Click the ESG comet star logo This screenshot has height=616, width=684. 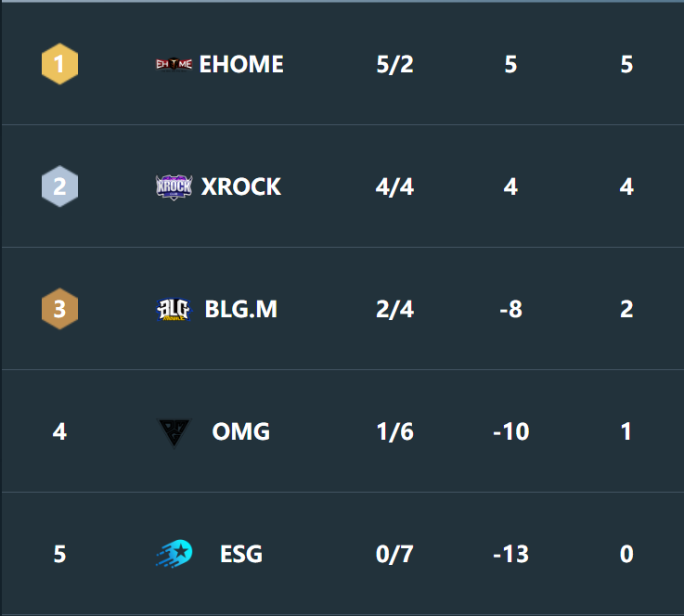[x=174, y=554]
